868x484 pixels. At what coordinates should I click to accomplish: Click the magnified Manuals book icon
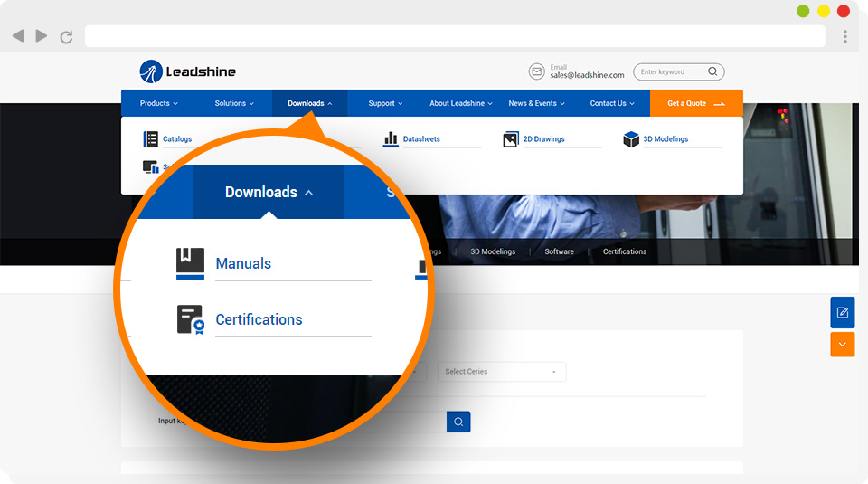(191, 263)
